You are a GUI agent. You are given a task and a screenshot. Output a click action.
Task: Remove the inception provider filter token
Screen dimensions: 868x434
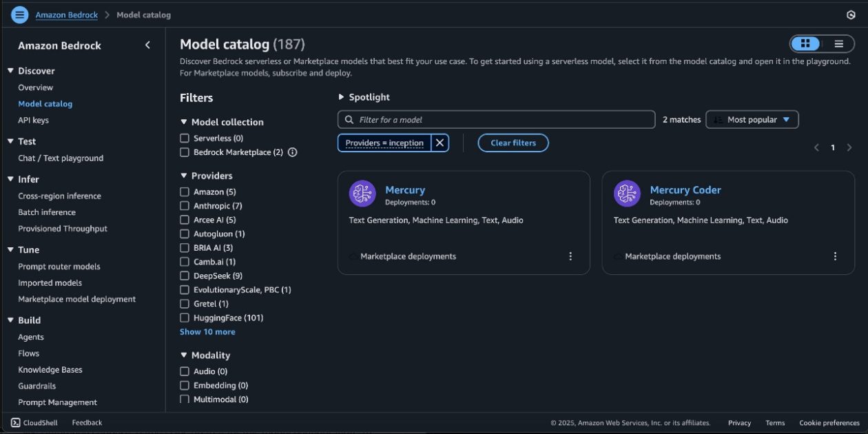(x=440, y=143)
